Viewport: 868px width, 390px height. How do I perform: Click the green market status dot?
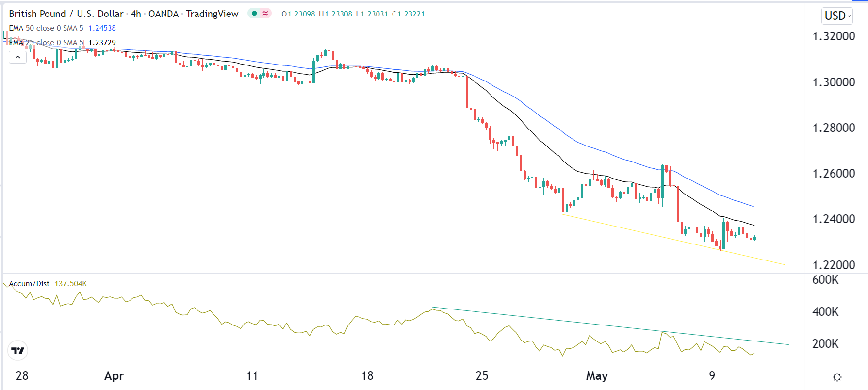(254, 14)
